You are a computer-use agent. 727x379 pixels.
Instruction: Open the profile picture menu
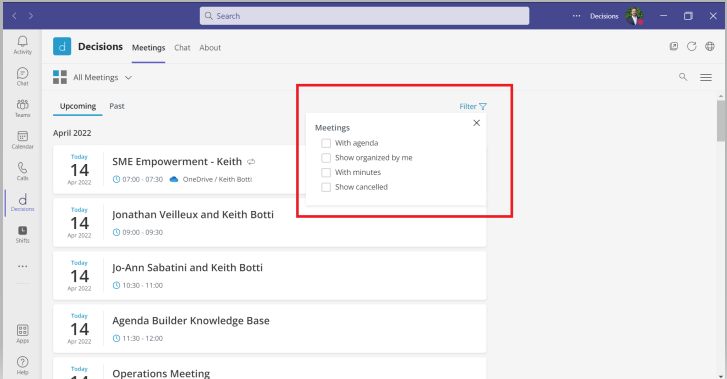634,16
